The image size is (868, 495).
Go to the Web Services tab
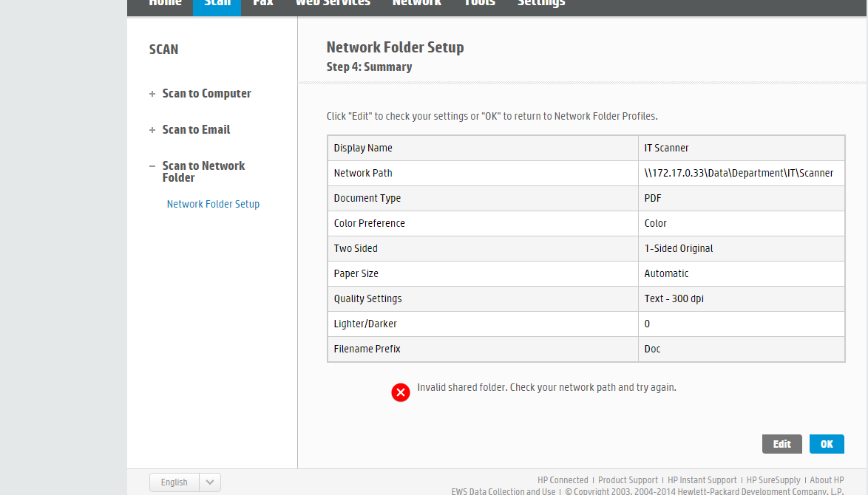(333, 4)
